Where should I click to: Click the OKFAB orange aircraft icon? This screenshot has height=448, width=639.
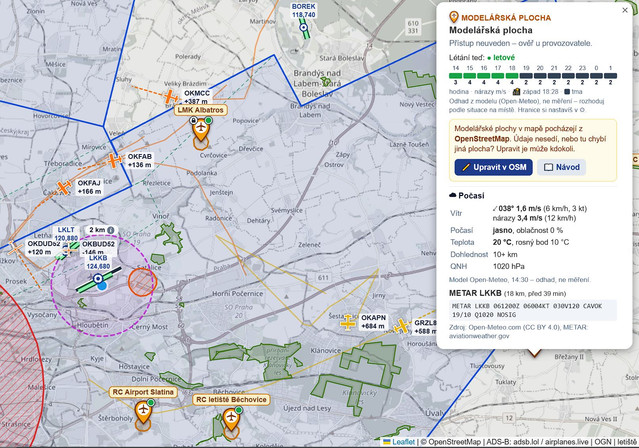(x=114, y=160)
